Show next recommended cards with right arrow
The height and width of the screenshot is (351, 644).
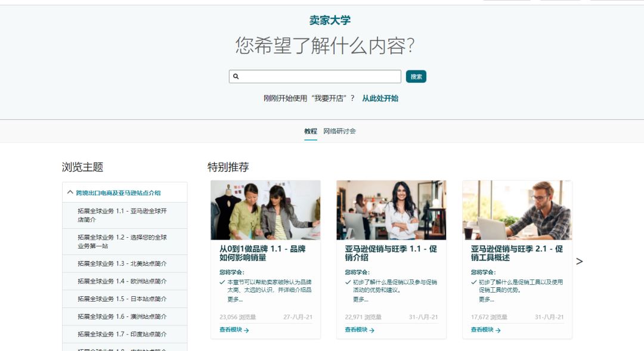click(x=579, y=262)
